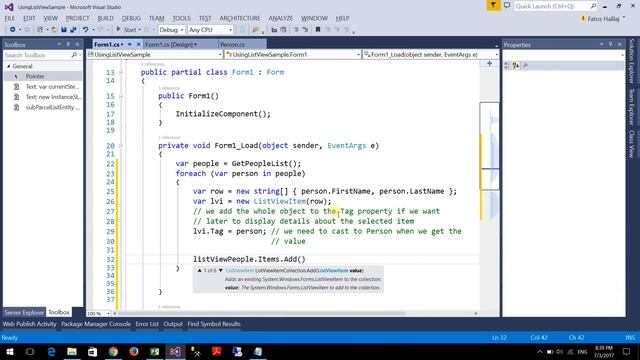Open the Server Explorer tab
Viewport: 640px width, 360px height.
(x=24, y=312)
